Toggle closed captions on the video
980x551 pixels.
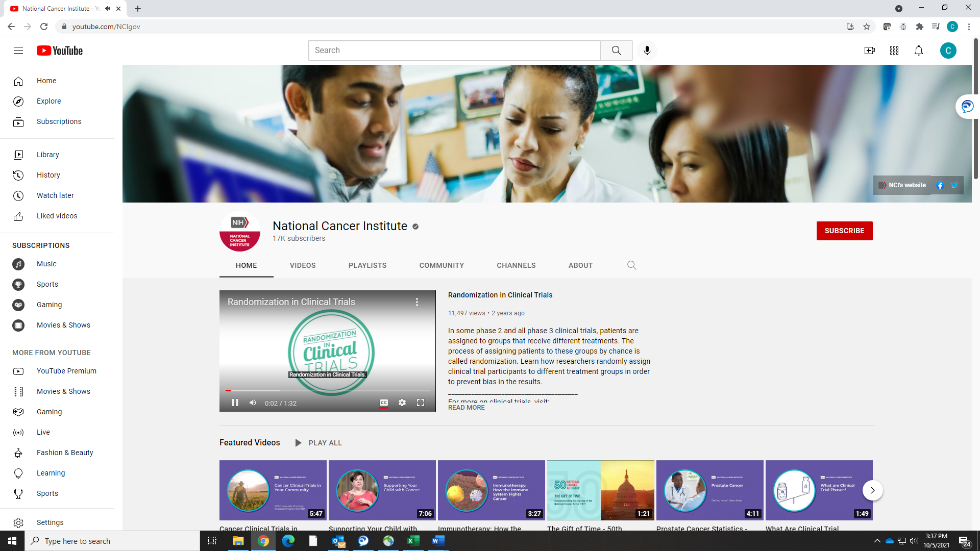pyautogui.click(x=384, y=403)
